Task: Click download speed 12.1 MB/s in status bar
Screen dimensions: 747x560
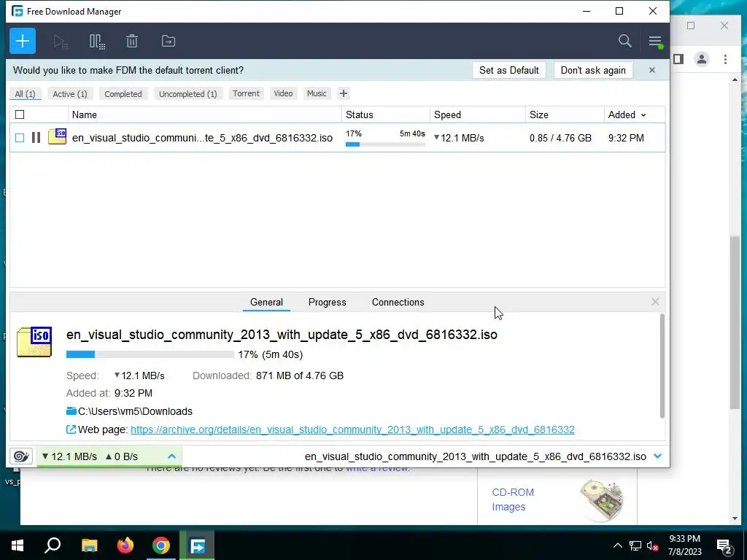Action: point(69,456)
